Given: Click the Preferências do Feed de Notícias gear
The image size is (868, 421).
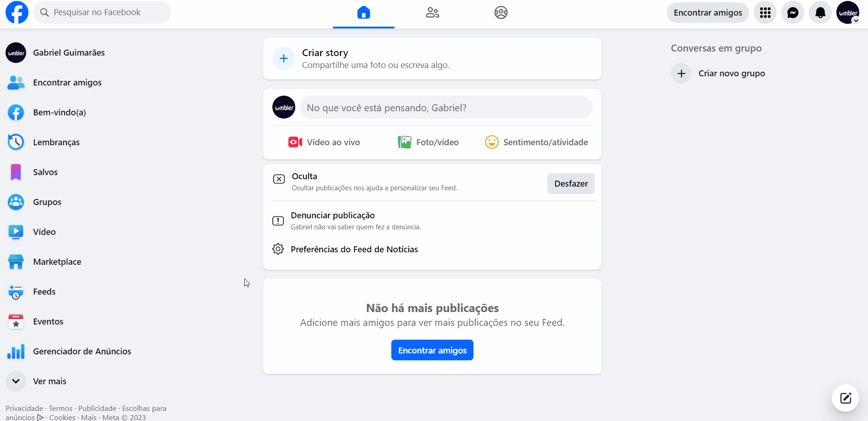Looking at the screenshot, I should (278, 249).
